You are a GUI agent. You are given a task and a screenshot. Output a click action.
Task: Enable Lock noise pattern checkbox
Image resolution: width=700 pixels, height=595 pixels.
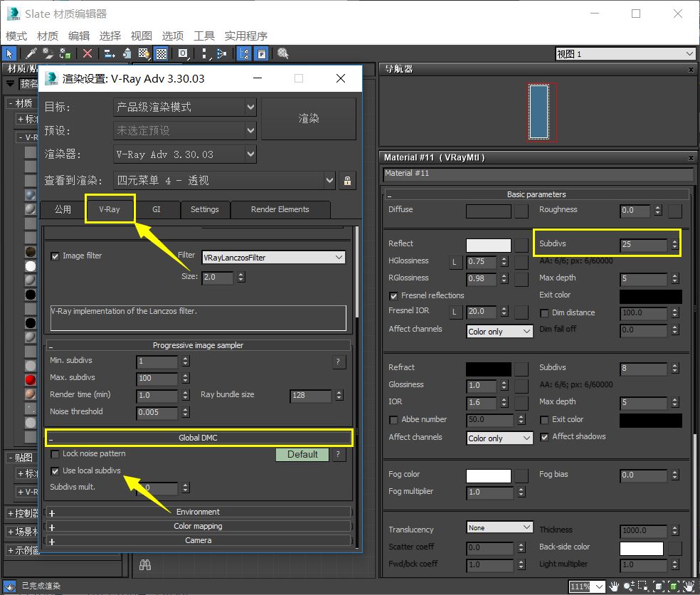pyautogui.click(x=55, y=454)
